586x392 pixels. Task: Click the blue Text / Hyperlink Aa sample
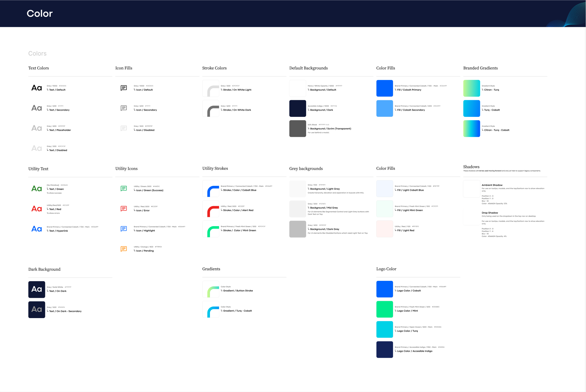click(x=37, y=229)
